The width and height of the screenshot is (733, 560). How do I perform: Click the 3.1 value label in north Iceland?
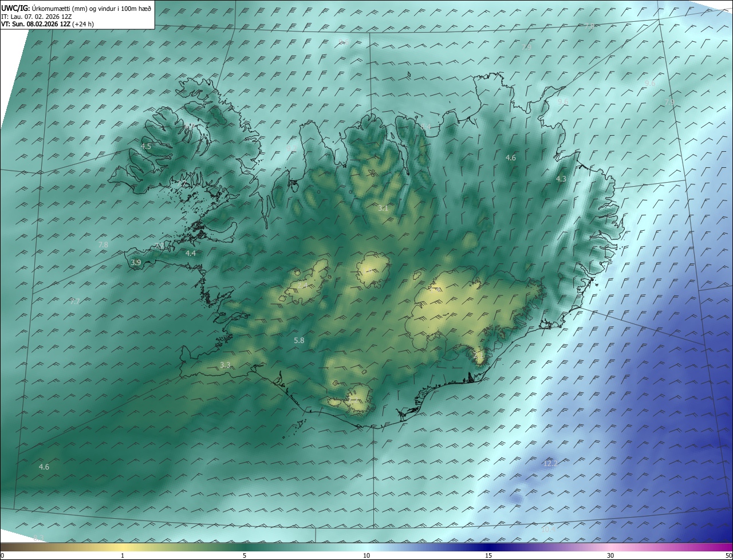383,208
